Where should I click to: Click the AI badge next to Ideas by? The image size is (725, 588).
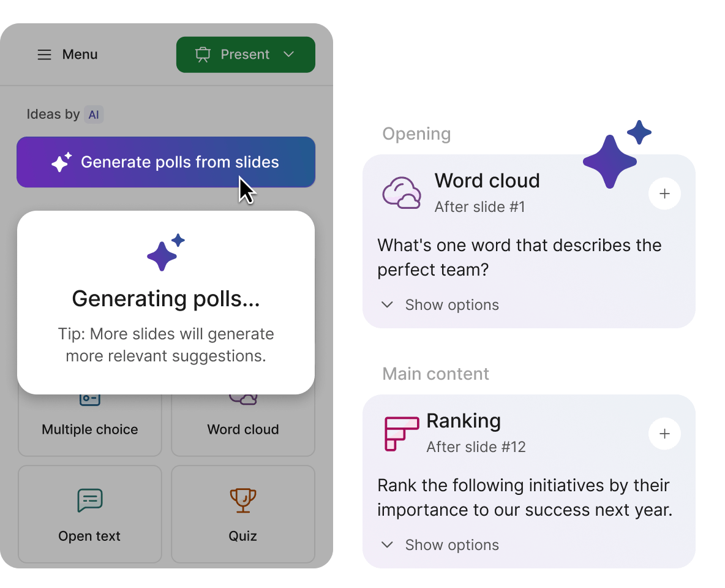coord(93,114)
